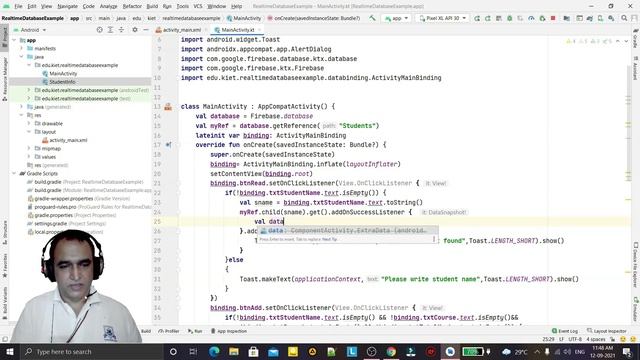Viewport: 640px width, 360px height.
Task: Click the onCreate breadcrumb in navigation bar
Action: [x=313, y=18]
